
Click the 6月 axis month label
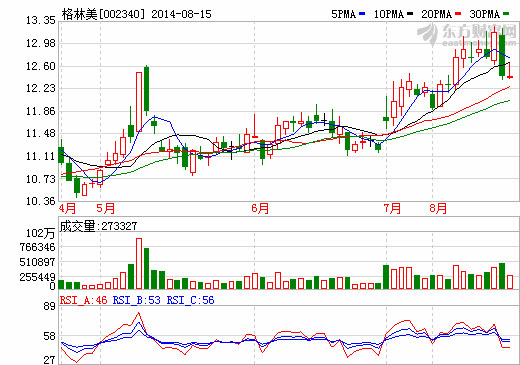(260, 209)
